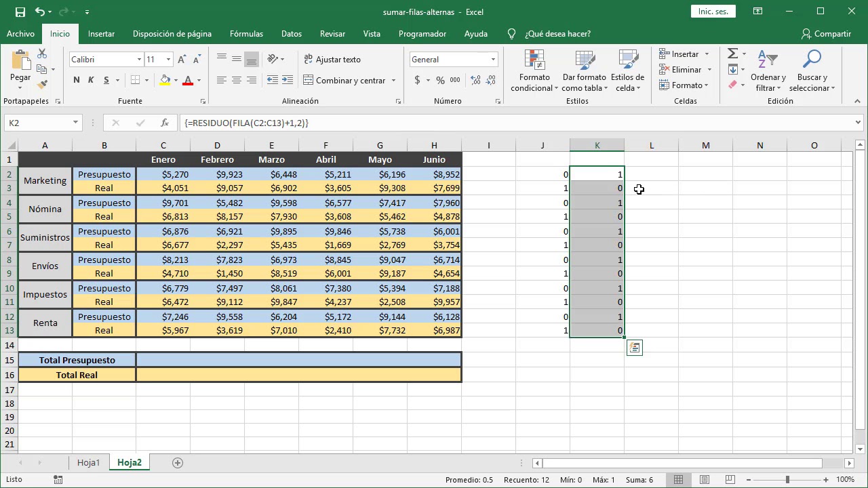Toggle bold formatting (N)
Screen dimensions: 868x488
[77, 80]
